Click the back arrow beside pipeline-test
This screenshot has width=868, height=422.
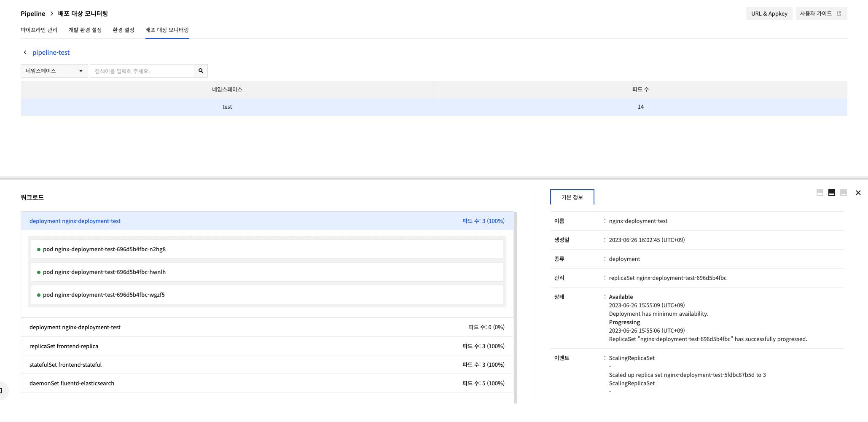tap(25, 52)
